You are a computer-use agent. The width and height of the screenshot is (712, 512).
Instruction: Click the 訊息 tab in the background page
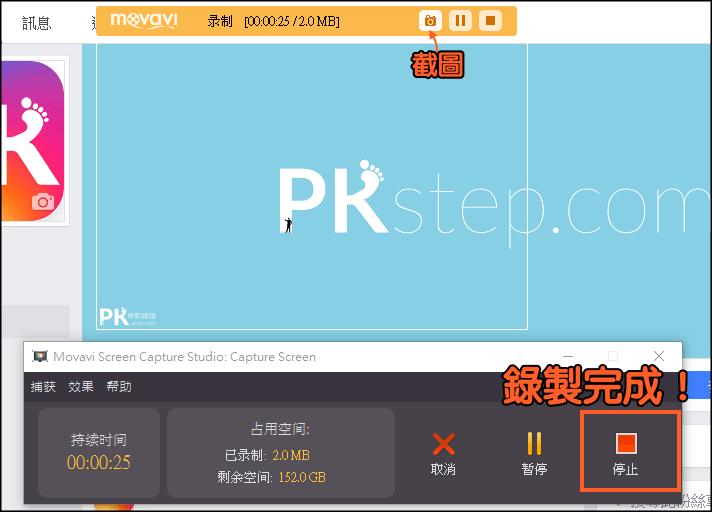click(36, 23)
